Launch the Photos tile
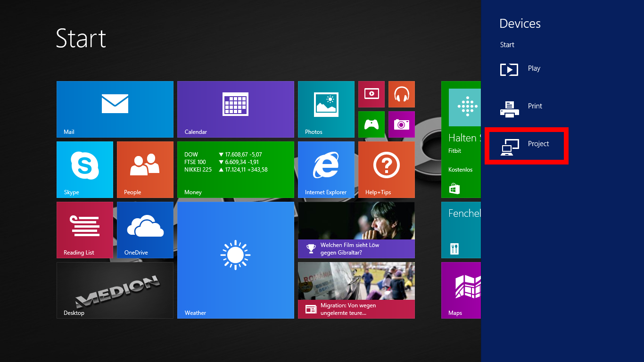 pos(326,109)
